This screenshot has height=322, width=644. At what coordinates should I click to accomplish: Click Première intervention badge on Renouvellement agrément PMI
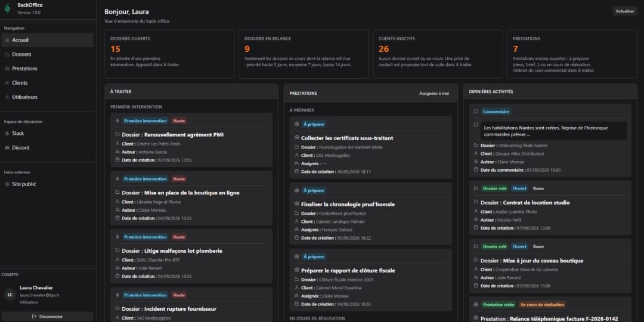145,120
